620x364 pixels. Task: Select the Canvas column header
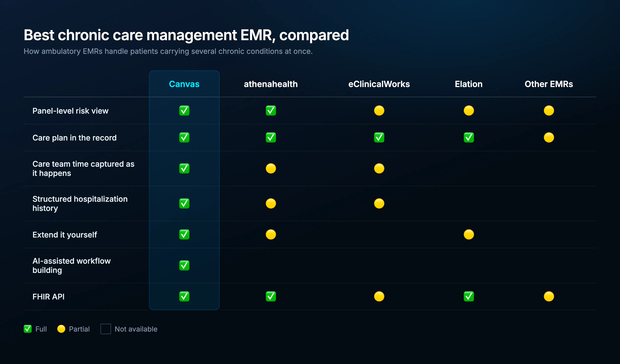184,84
